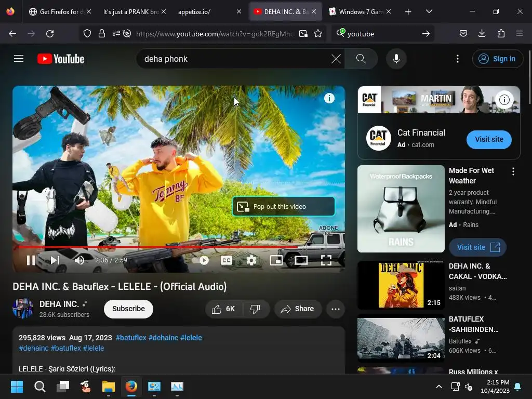Viewport: 532px width, 399px height.
Task: Open more actions menu beside Share
Action: [336, 309]
